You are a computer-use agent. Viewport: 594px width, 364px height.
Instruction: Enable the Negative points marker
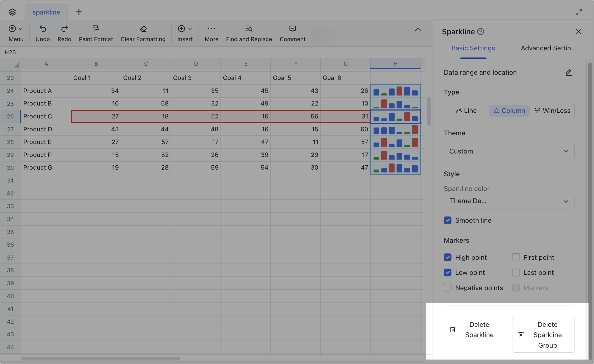[x=447, y=288]
